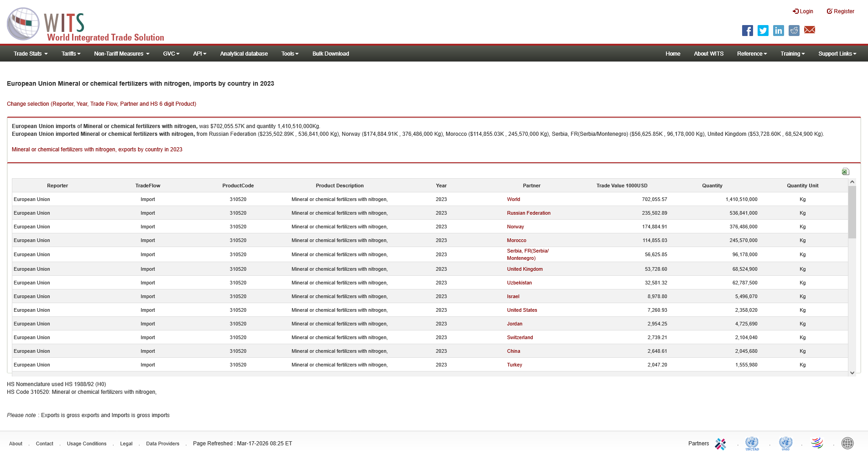Download table via Excel export icon

coord(845,171)
